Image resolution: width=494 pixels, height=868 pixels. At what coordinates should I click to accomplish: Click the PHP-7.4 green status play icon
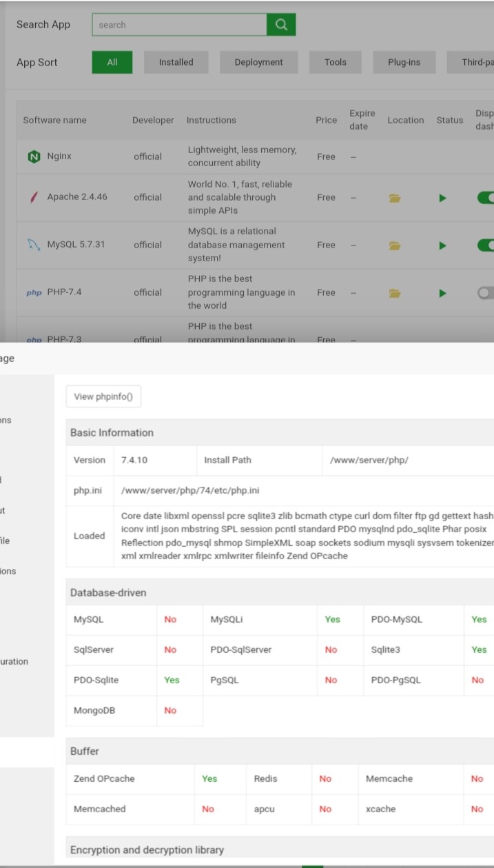tap(443, 293)
